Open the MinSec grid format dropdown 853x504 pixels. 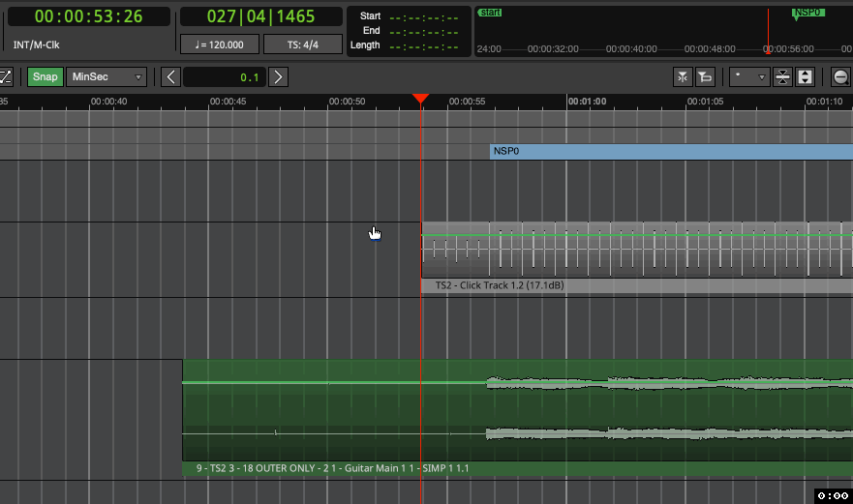[107, 77]
